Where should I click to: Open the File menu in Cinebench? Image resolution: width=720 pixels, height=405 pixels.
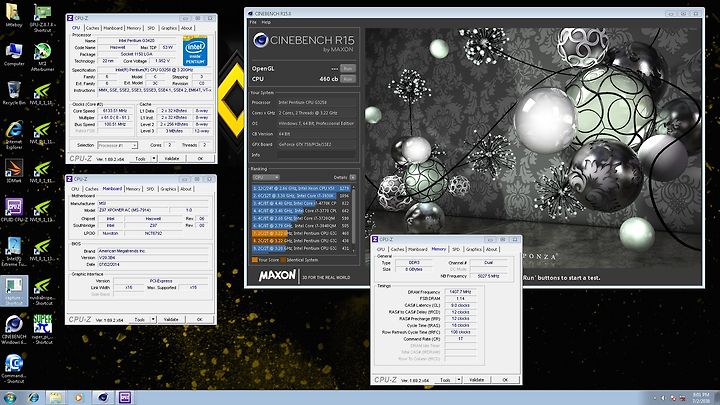tap(253, 22)
